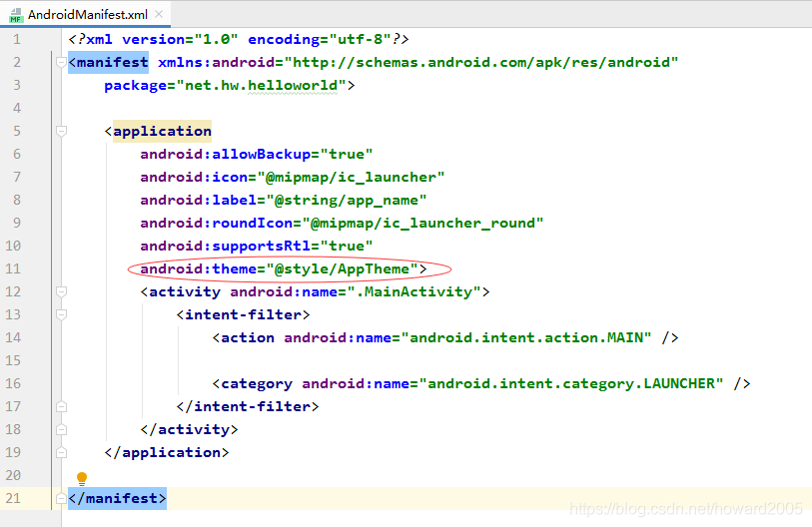Click the closing intent-filter tag
This screenshot has height=527, width=812.
(248, 406)
